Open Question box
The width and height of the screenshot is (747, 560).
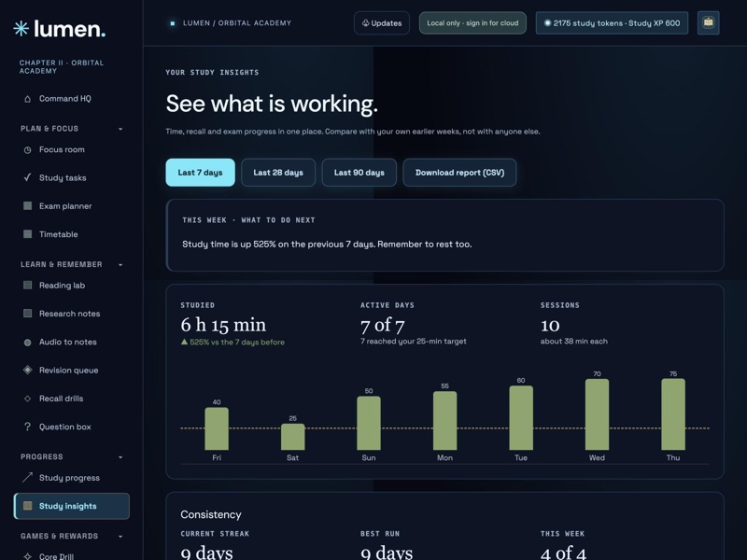[x=72, y=427]
